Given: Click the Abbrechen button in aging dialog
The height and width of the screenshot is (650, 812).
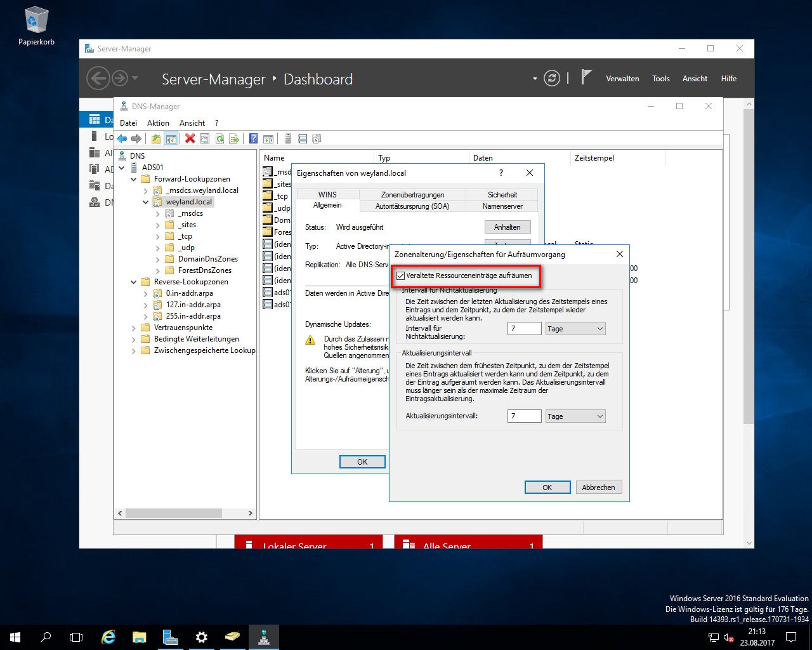Looking at the screenshot, I should click(x=598, y=487).
